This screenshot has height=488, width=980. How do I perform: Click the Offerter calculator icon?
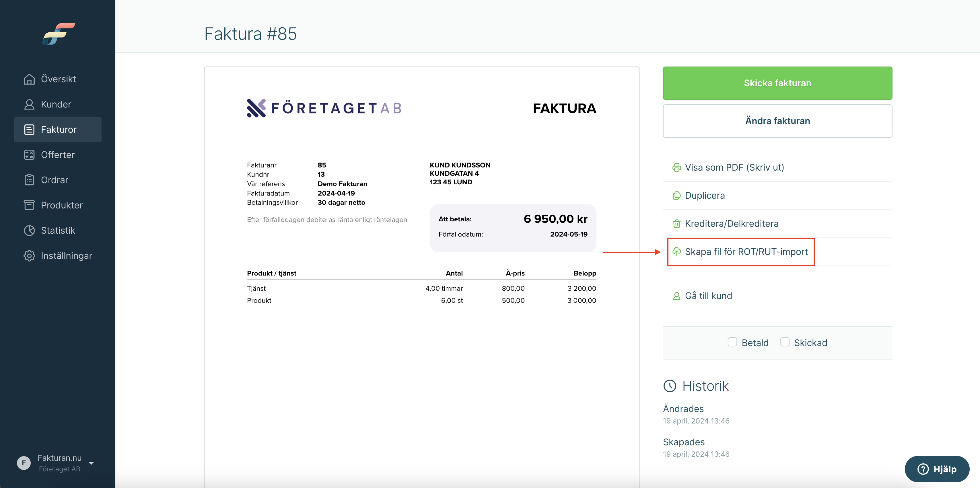(x=29, y=155)
